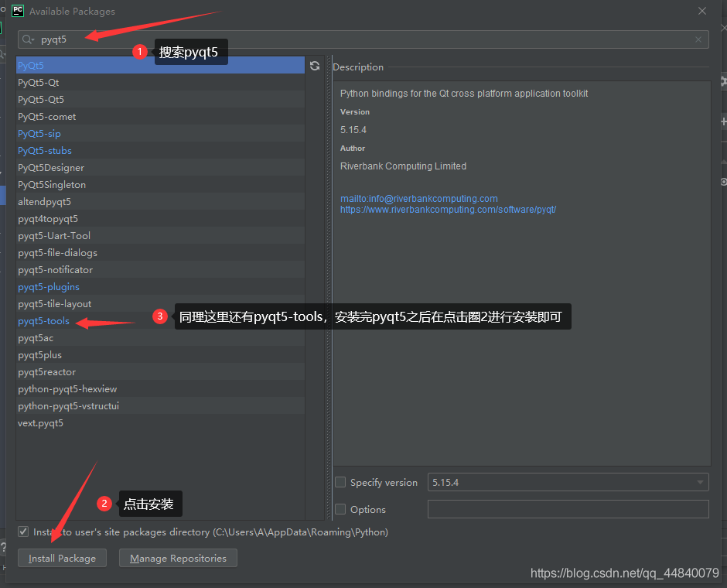This screenshot has width=727, height=588.
Task: Click the Install Package button
Action: (62, 558)
